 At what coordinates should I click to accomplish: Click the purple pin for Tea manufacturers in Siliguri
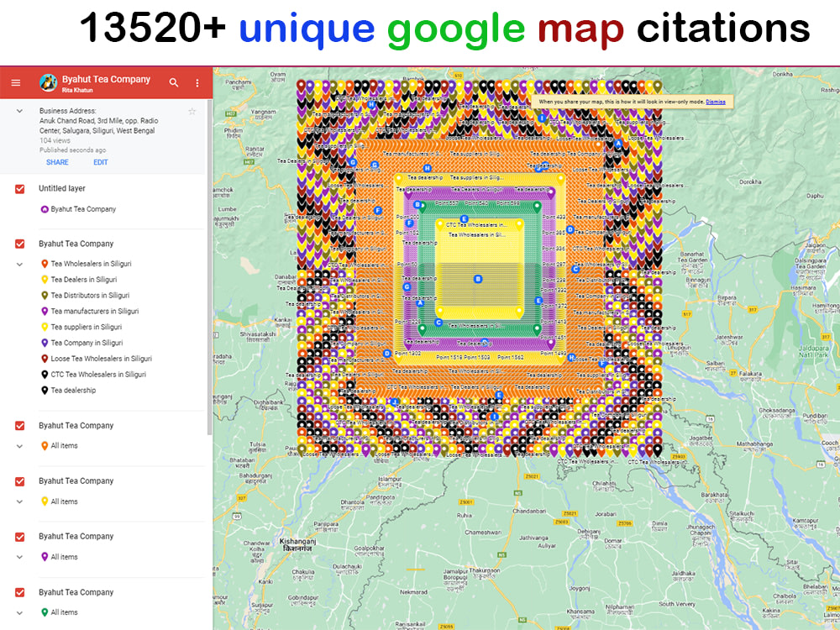pos(45,311)
